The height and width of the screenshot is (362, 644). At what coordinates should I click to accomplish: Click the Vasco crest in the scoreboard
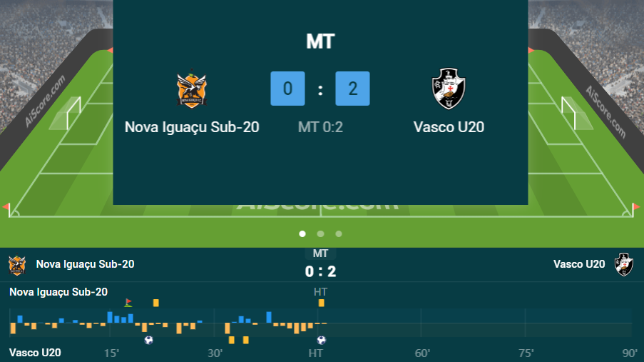[449, 89]
